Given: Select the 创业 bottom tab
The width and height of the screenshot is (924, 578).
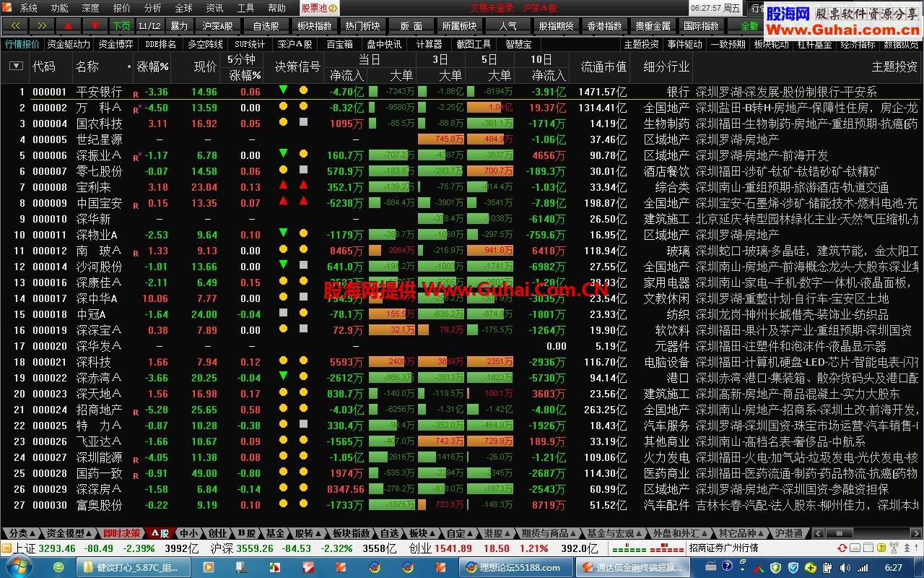Looking at the screenshot, I should click(217, 533).
